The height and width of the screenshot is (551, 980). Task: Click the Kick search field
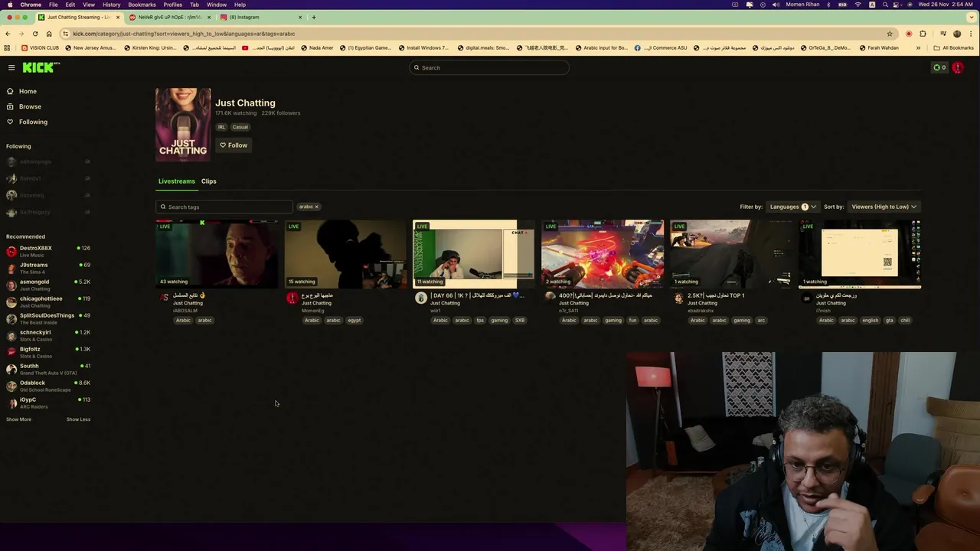[x=489, y=67]
